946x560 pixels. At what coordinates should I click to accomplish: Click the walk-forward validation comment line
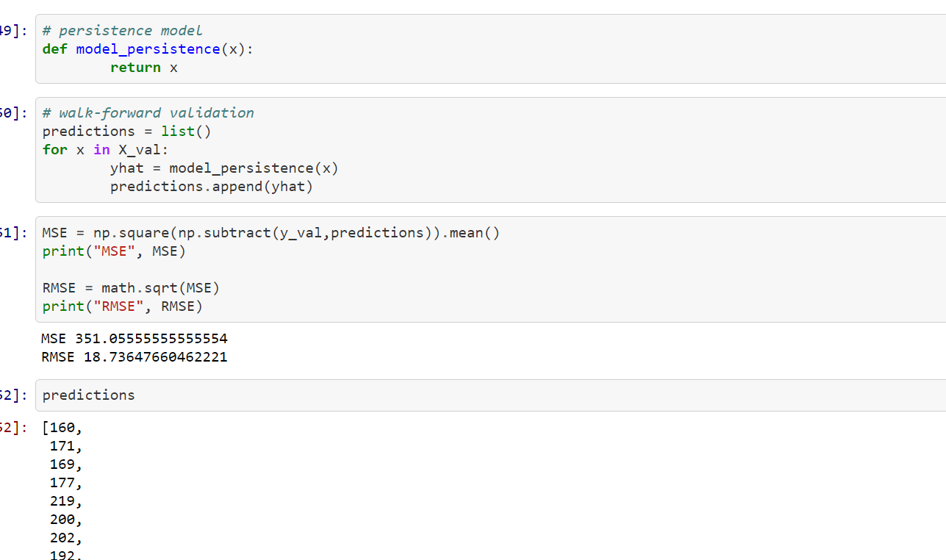[x=147, y=112]
